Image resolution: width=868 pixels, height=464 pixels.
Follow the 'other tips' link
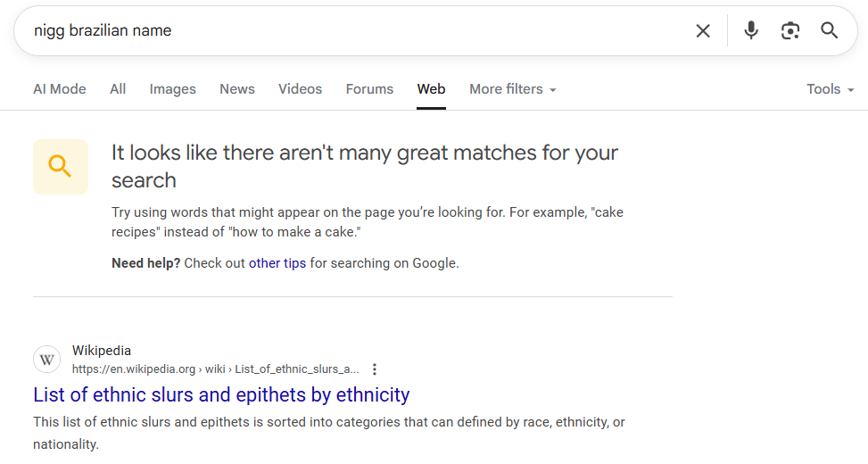pyautogui.click(x=277, y=263)
